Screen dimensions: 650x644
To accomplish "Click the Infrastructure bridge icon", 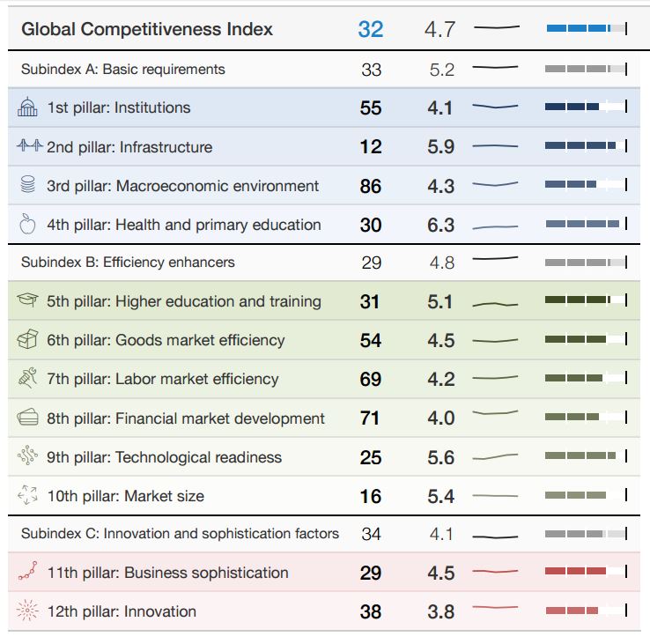I will point(28,147).
